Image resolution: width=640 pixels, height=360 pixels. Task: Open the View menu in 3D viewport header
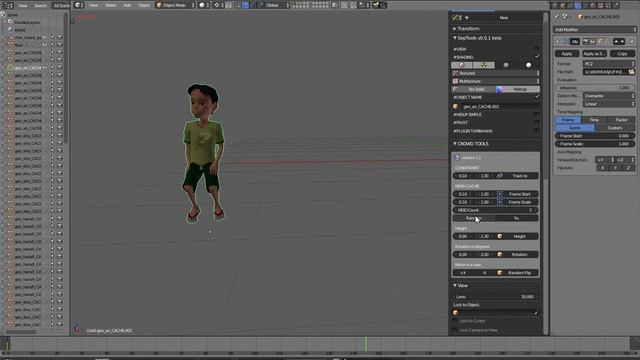(x=93, y=5)
